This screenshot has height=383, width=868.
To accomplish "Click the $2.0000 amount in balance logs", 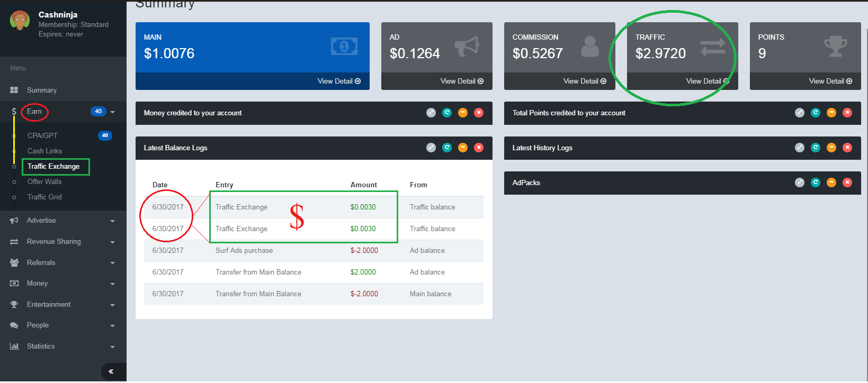I will 363,272.
